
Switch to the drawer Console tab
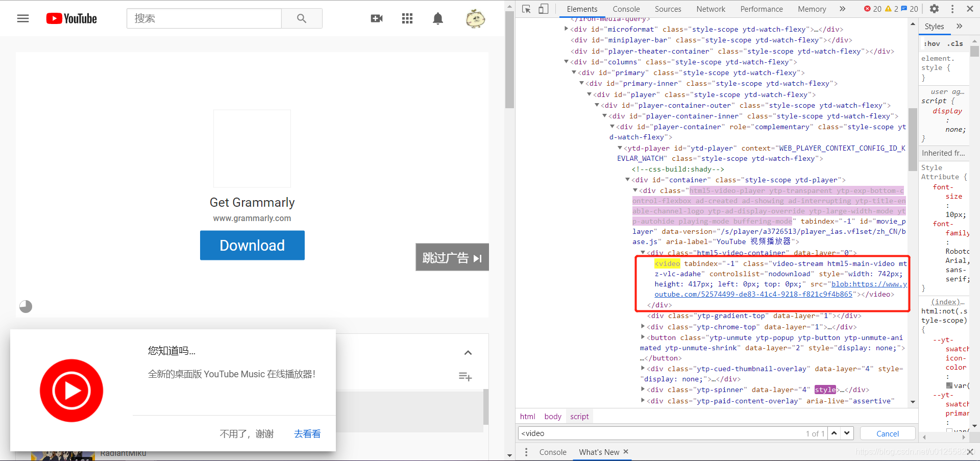click(x=553, y=452)
